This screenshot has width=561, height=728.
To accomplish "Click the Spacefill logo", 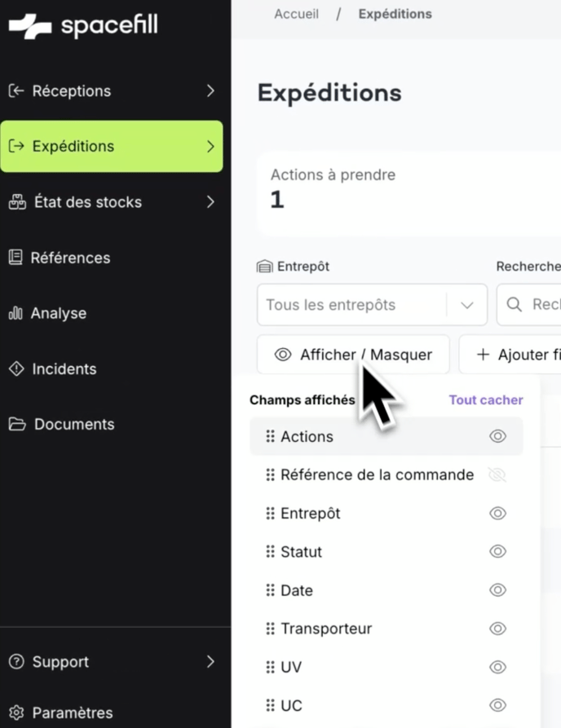I will click(x=83, y=26).
